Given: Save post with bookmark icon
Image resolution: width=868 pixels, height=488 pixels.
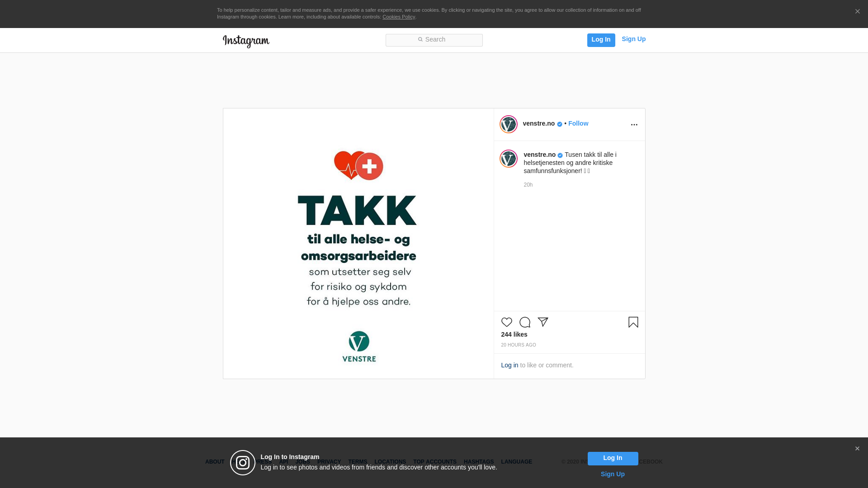Looking at the screenshot, I should pos(633,322).
